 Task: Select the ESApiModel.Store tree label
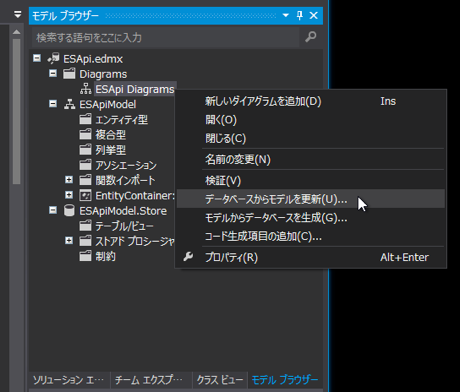[123, 211]
